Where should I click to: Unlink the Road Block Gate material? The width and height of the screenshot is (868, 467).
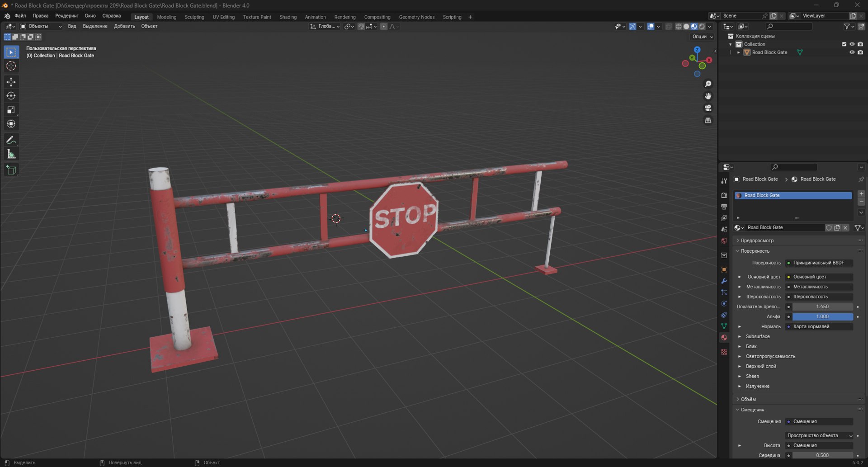tap(845, 228)
